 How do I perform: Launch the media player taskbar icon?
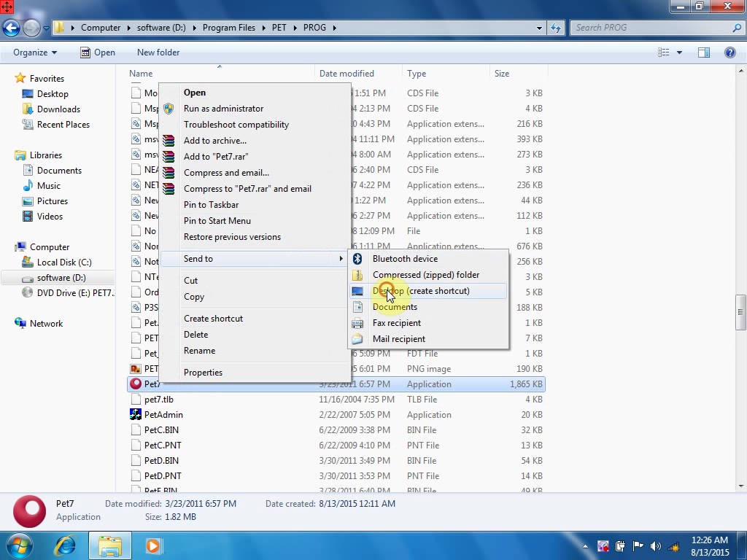(153, 545)
